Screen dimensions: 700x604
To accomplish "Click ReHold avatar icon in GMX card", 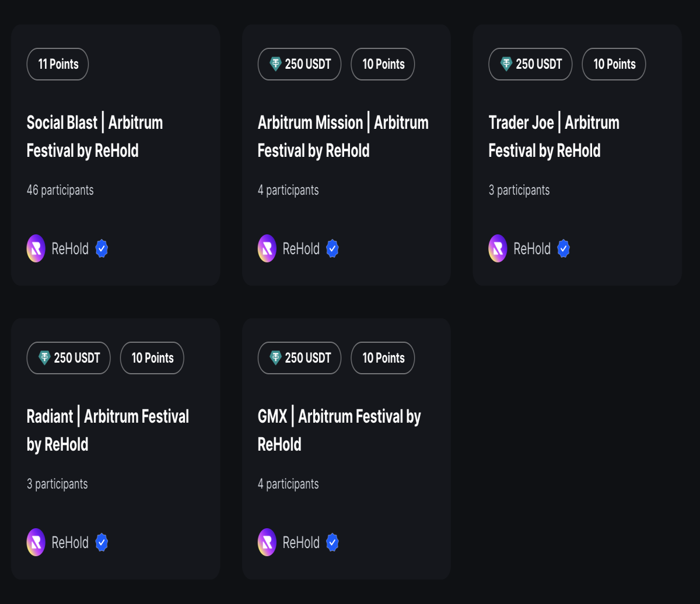I will tap(267, 542).
